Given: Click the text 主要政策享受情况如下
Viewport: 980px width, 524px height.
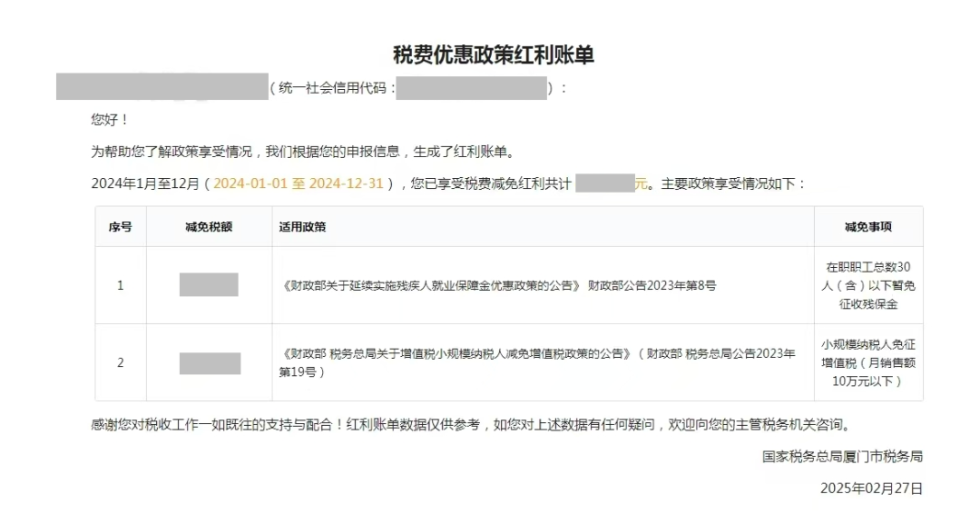Looking at the screenshot, I should pyautogui.click(x=728, y=183).
